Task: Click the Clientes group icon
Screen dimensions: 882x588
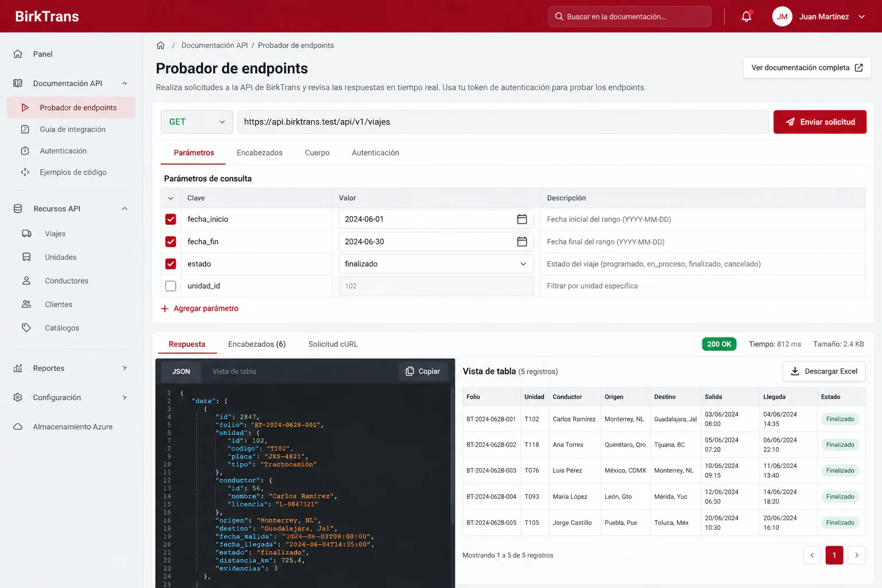Action: tap(26, 304)
